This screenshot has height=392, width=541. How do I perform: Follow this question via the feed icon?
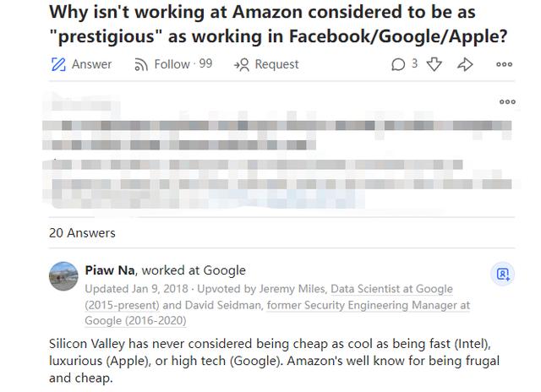[141, 64]
